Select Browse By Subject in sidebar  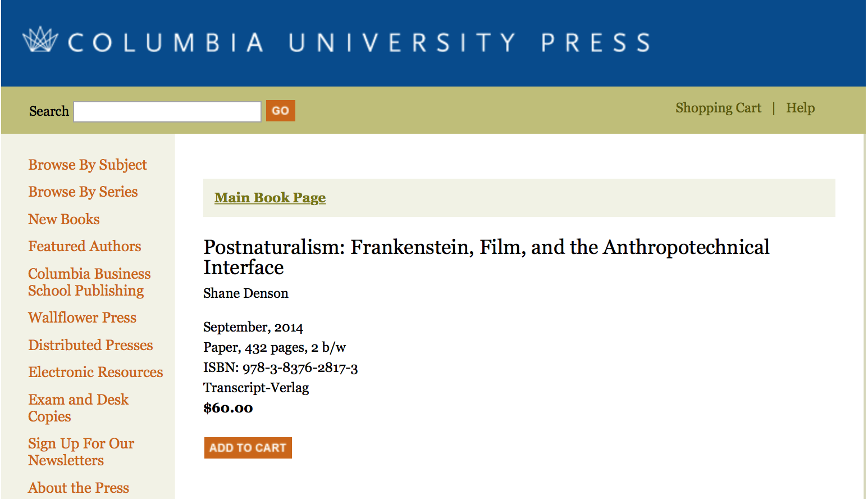tap(88, 165)
